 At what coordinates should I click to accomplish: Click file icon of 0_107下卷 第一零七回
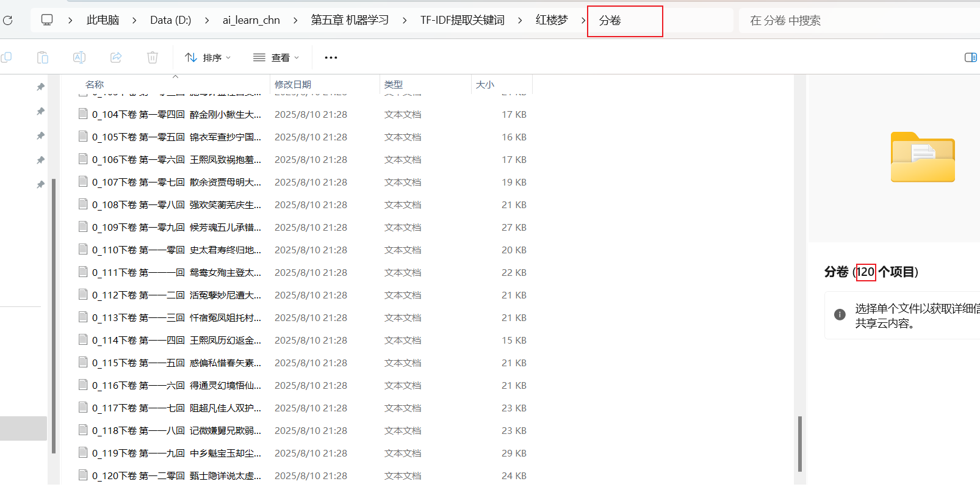[x=83, y=181]
